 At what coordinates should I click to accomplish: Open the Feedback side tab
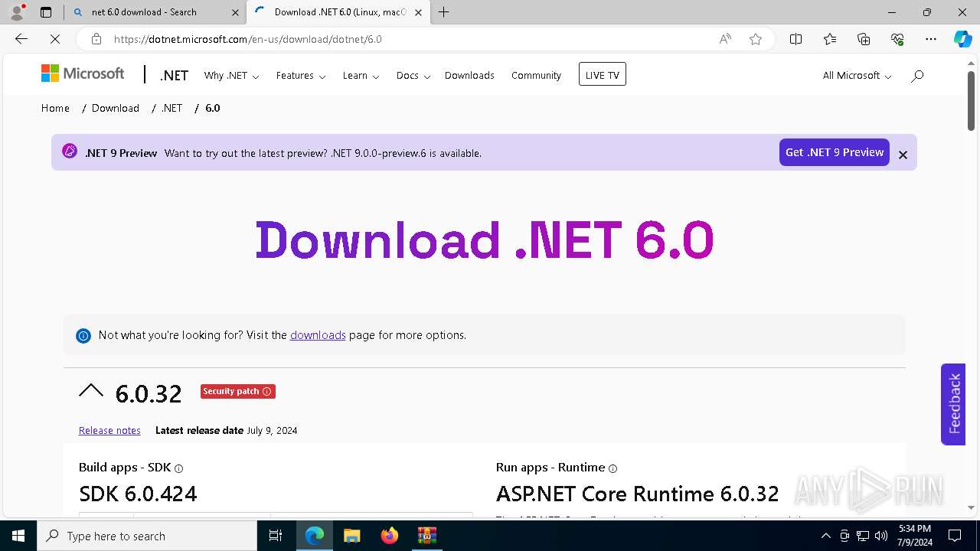click(x=953, y=404)
